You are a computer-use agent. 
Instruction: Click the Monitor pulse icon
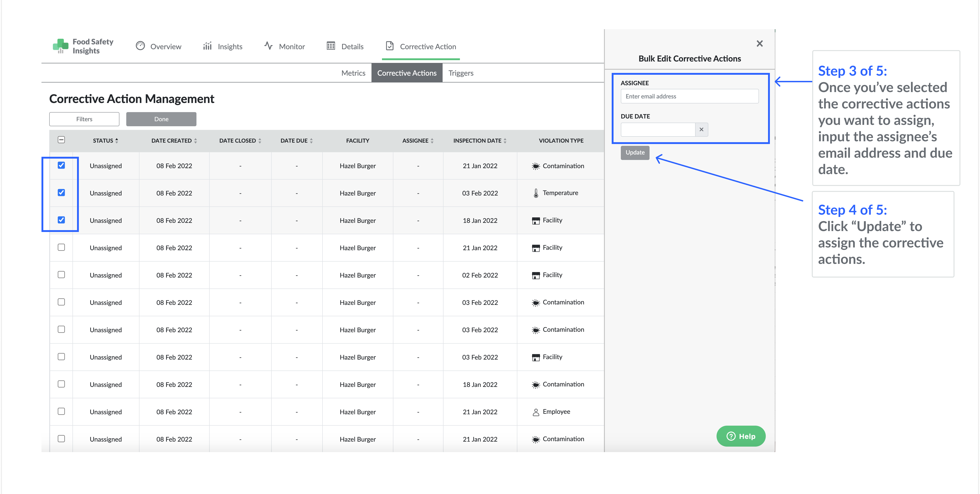click(268, 46)
